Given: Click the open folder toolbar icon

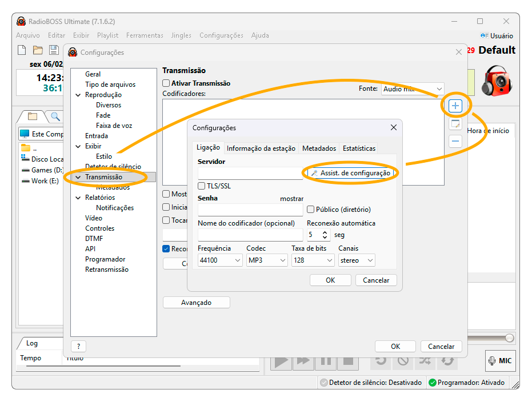Looking at the screenshot, I should (38, 50).
